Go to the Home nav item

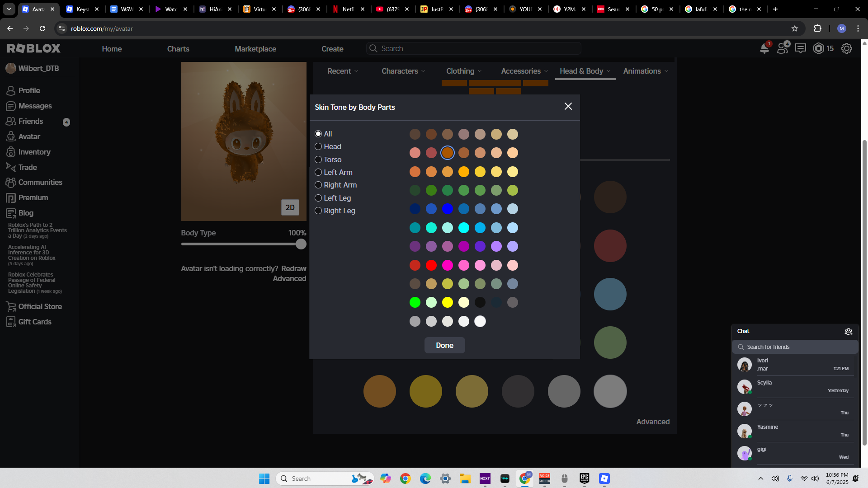click(112, 49)
